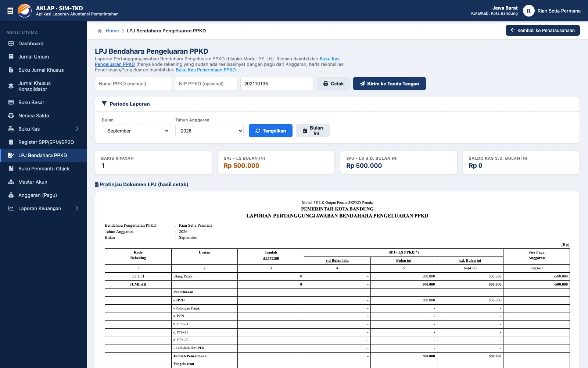The height and width of the screenshot is (368, 588).
Task: Click the Buku Kas wallet icon
Action: [11, 129]
